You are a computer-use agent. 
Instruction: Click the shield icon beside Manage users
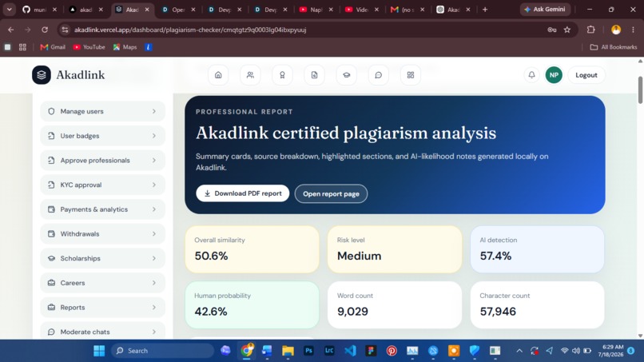coord(51,111)
